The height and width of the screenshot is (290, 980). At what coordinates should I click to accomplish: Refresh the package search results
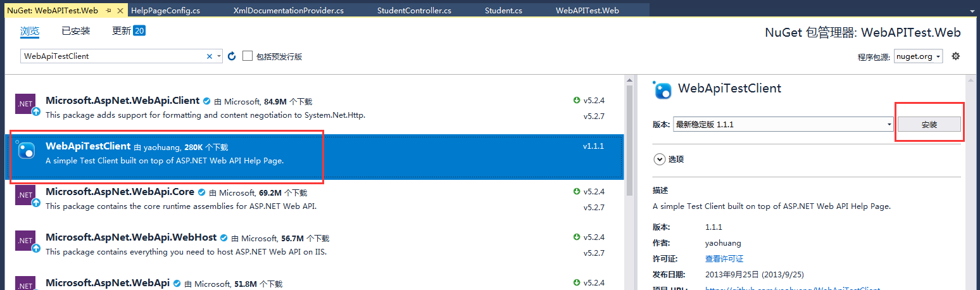[232, 56]
